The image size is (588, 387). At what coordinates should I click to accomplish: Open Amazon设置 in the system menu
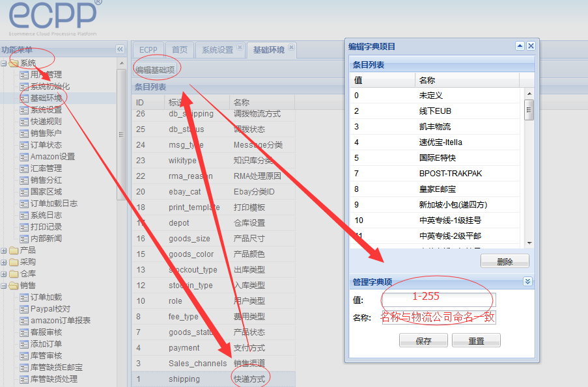tap(52, 157)
